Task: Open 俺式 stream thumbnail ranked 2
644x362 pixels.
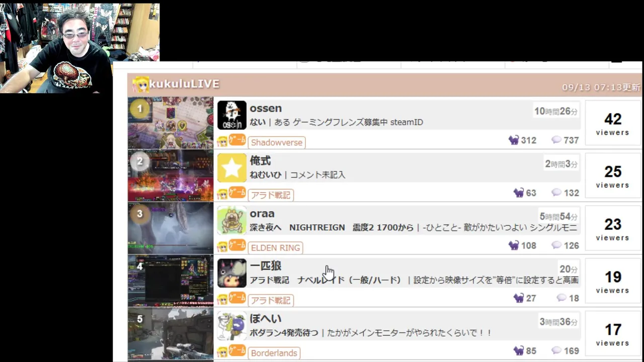Action: point(171,175)
